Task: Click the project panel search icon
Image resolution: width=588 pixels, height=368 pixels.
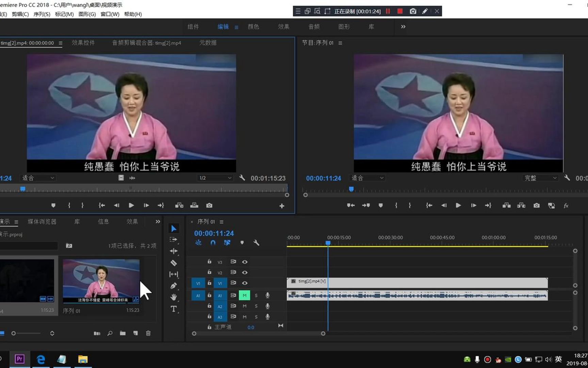Action: [110, 333]
